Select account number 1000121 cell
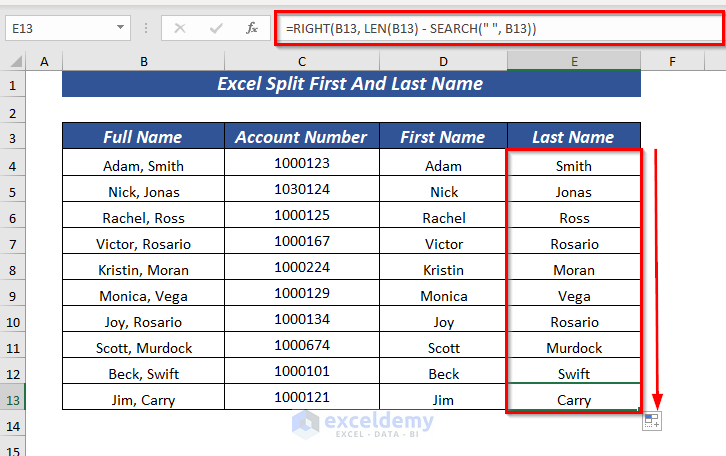The image size is (726, 456). [x=302, y=397]
